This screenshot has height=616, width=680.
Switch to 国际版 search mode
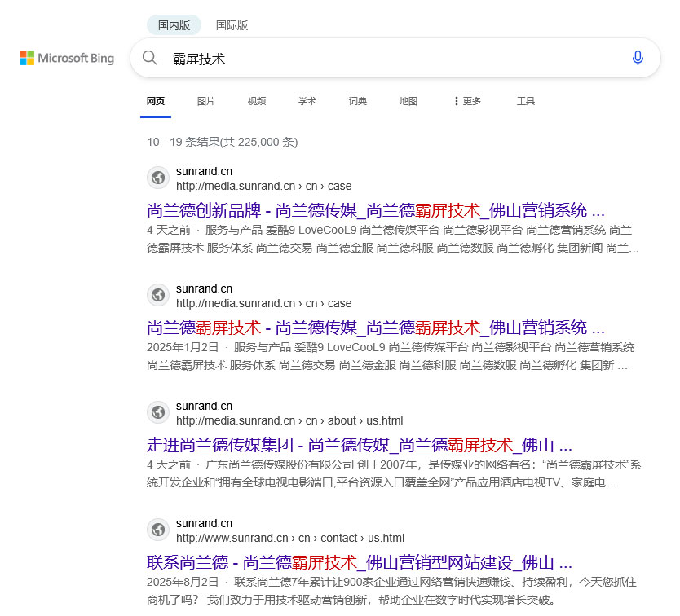(232, 25)
